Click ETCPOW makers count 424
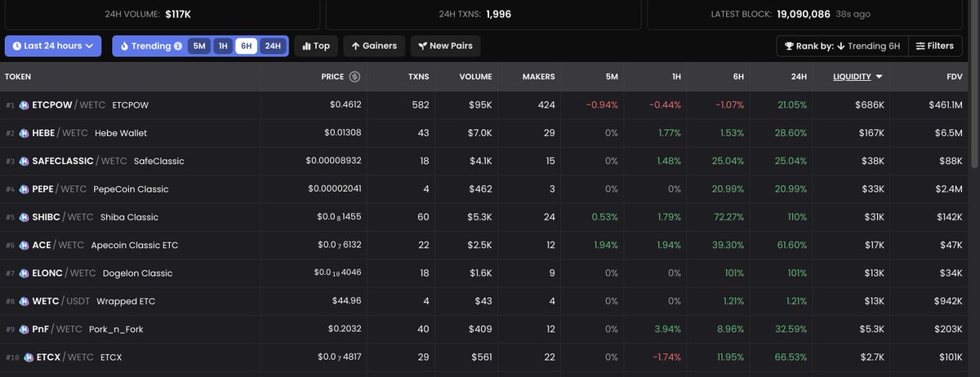Screen dimensions: 980x377 point(546,105)
